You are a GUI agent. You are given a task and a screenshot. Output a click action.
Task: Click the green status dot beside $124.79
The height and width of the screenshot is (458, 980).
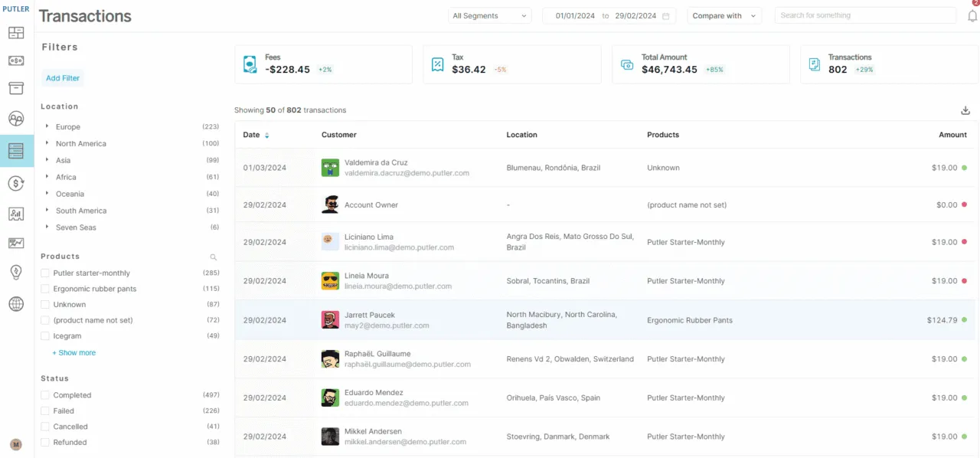[x=964, y=320]
